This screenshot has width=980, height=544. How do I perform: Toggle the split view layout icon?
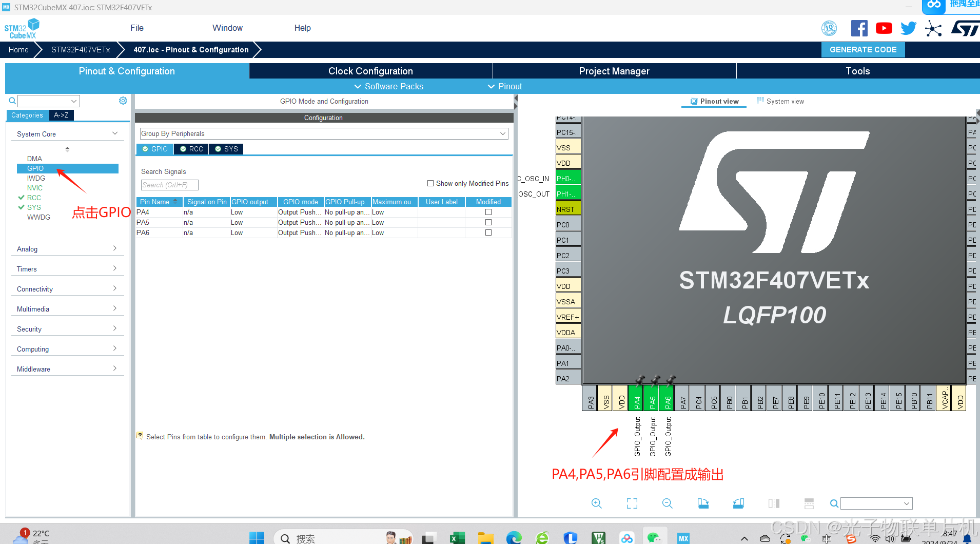(x=809, y=503)
